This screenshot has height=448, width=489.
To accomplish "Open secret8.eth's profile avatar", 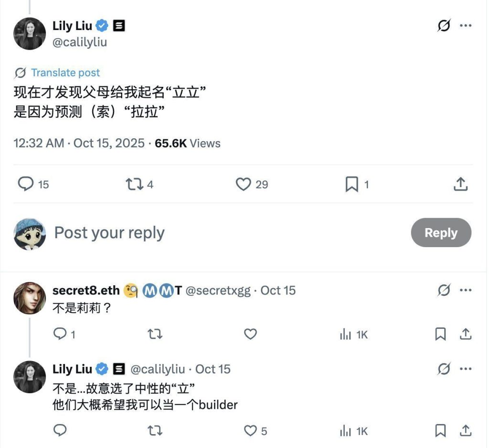I will point(30,298).
